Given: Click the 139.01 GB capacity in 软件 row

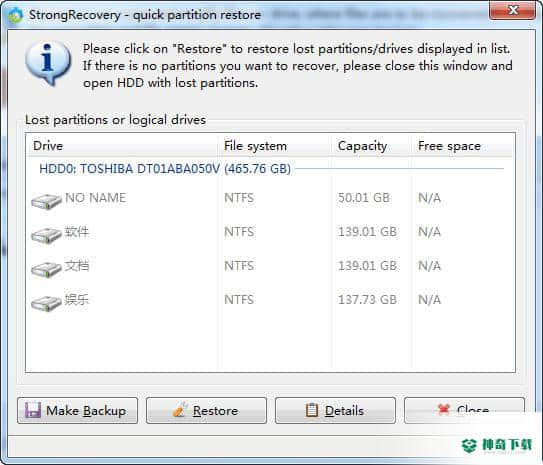Looking at the screenshot, I should tap(367, 232).
